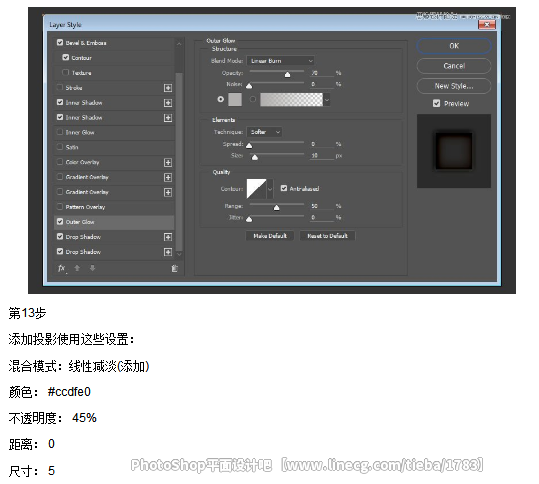Click plus icon on first Gradient Overlay row
Viewport: 539px width, 484px height.
click(x=168, y=177)
